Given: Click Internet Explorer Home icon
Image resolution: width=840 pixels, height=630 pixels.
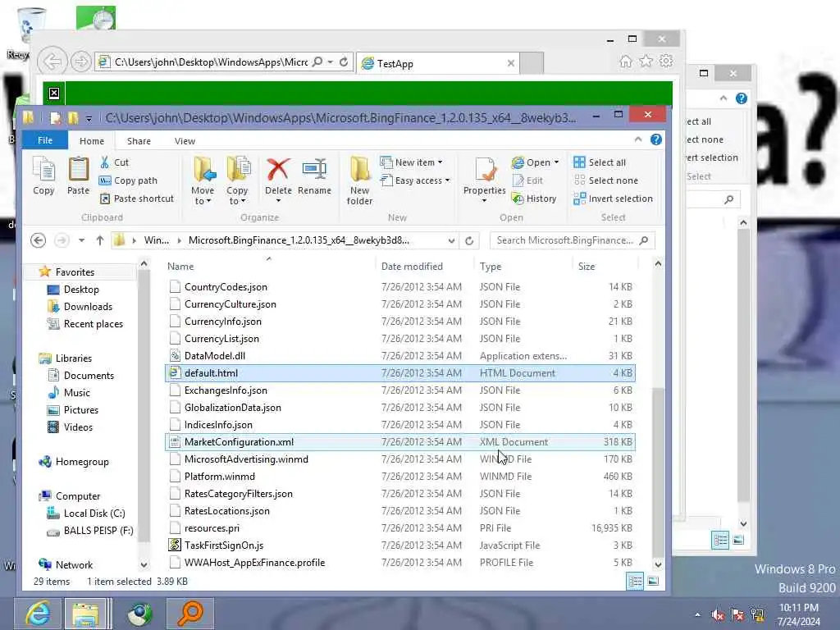Looking at the screenshot, I should [x=626, y=61].
